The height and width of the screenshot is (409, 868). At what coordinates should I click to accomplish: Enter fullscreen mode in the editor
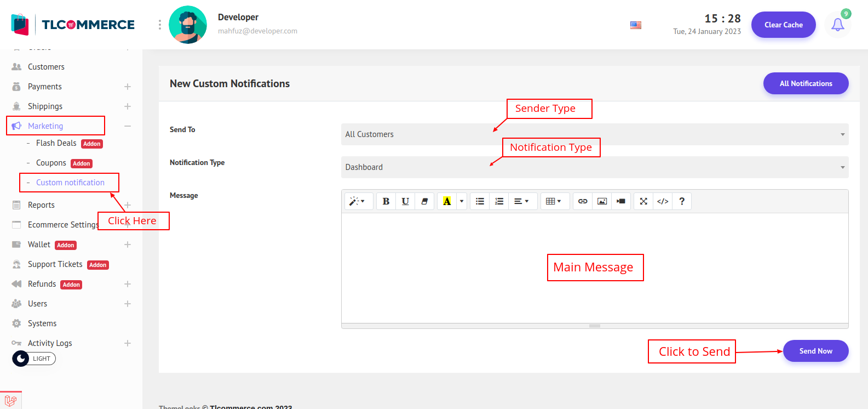643,201
